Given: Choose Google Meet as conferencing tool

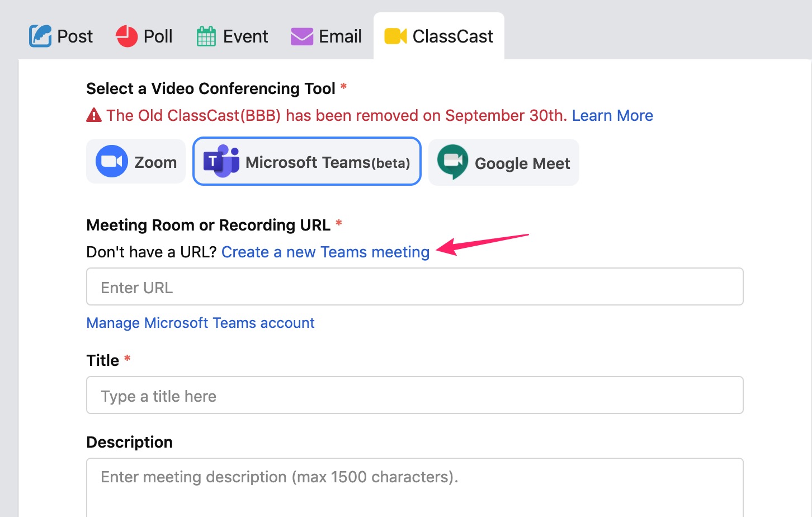Looking at the screenshot, I should [x=504, y=162].
